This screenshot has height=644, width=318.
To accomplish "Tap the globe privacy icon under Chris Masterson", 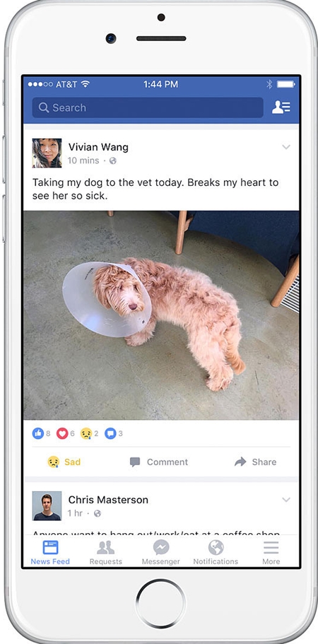I will point(98,513).
